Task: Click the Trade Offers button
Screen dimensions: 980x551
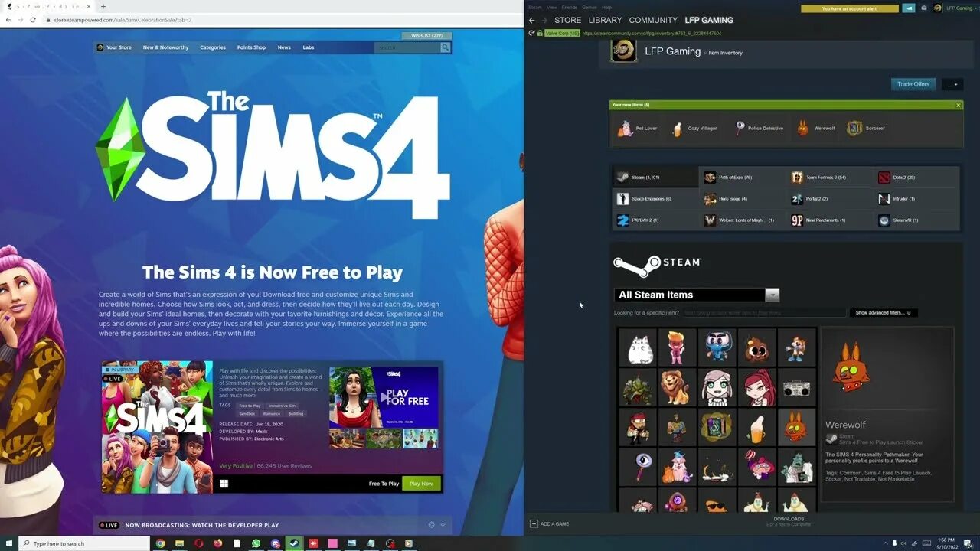Action: 913,84
